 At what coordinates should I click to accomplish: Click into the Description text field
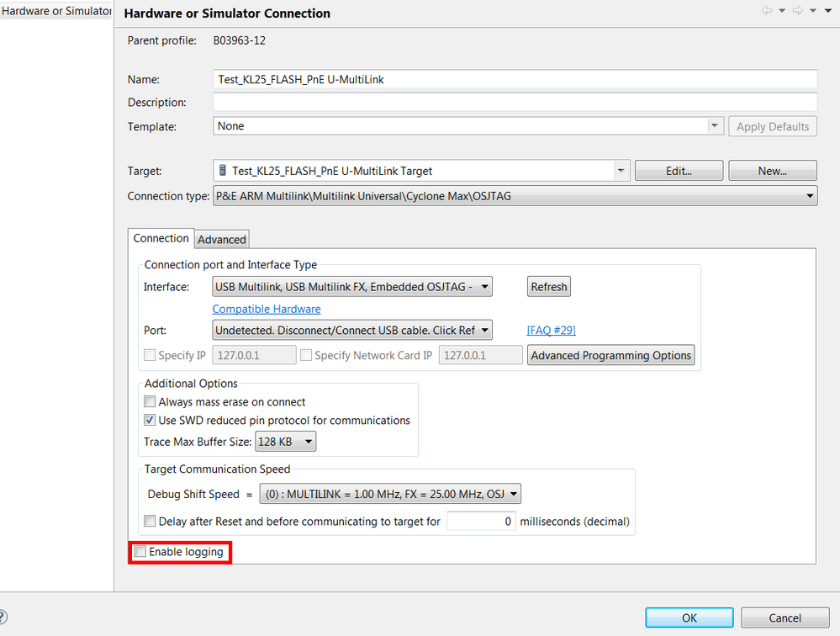[x=515, y=103]
